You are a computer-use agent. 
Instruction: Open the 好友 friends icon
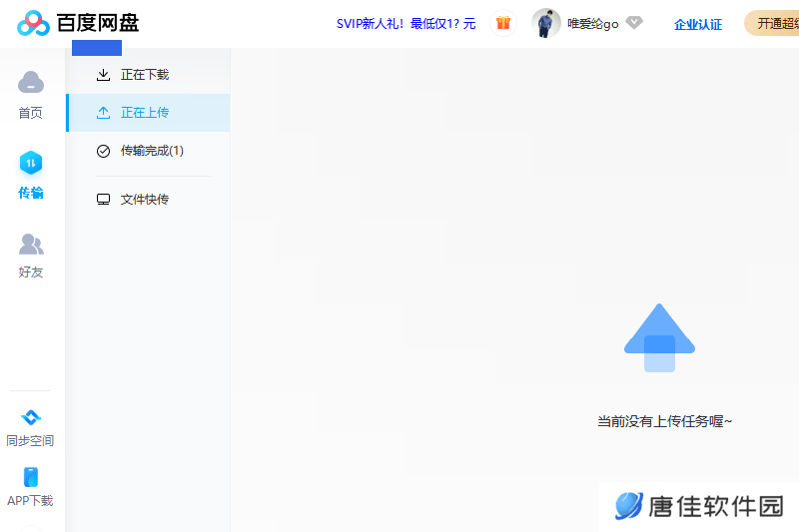point(31,244)
